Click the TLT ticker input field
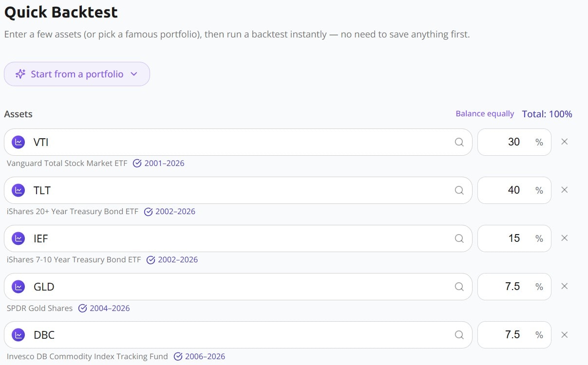The width and height of the screenshot is (588, 365). 238,190
